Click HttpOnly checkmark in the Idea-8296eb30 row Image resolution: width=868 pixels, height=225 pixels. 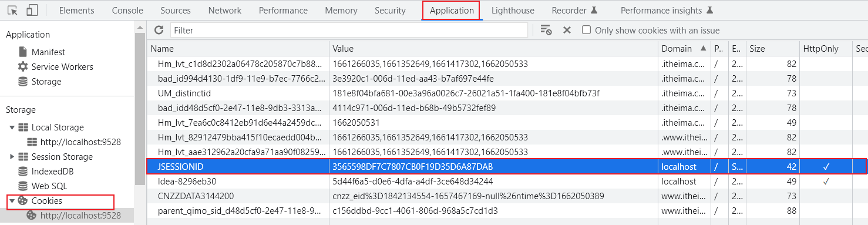(x=826, y=182)
